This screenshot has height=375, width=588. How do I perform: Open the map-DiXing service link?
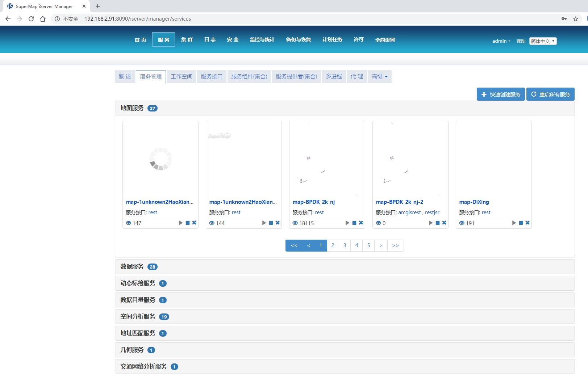pos(474,202)
